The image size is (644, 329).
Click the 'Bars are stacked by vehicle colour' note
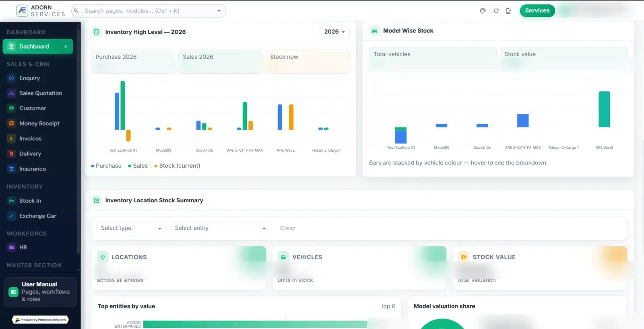458,163
